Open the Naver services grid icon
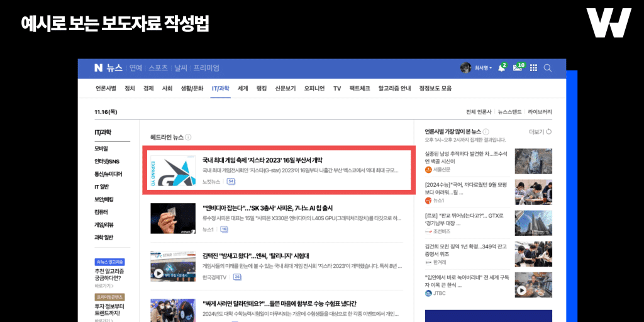Image resolution: width=644 pixels, height=322 pixels. (533, 68)
